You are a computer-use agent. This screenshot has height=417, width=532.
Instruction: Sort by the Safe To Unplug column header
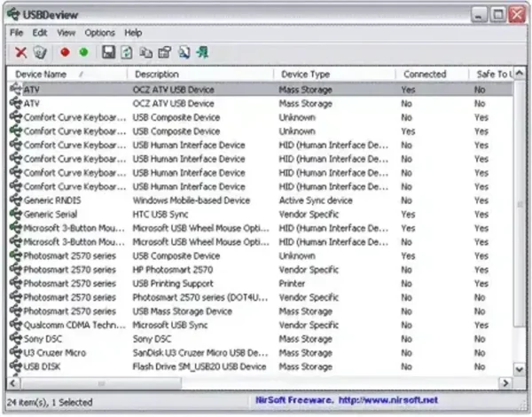491,74
